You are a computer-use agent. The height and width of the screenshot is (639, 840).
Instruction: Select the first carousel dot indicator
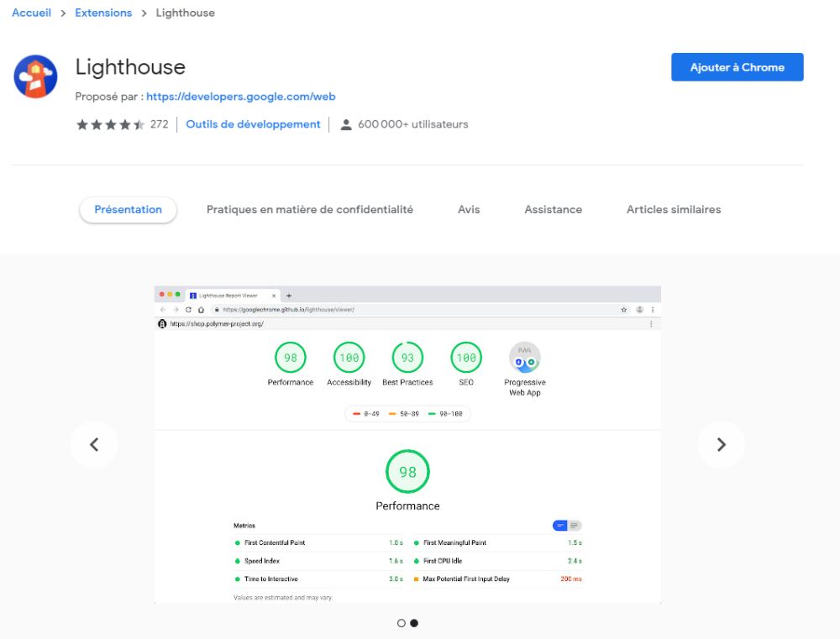(402, 623)
